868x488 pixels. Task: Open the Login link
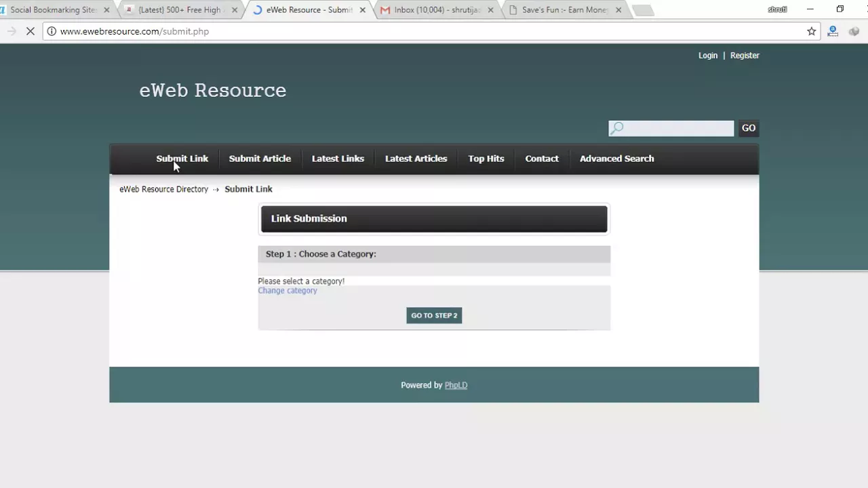coord(708,56)
